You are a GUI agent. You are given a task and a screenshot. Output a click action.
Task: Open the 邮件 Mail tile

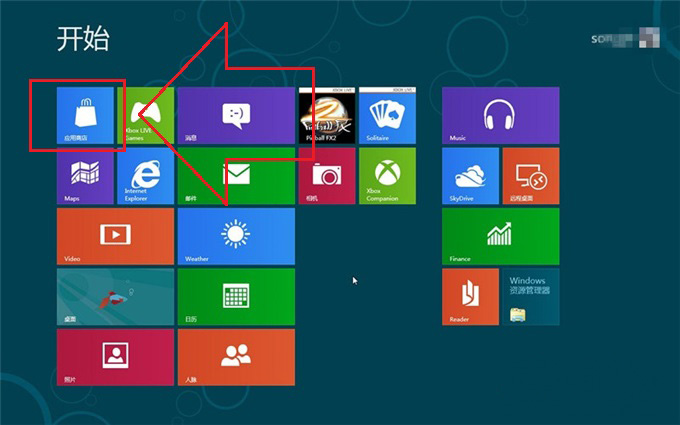pos(236,176)
